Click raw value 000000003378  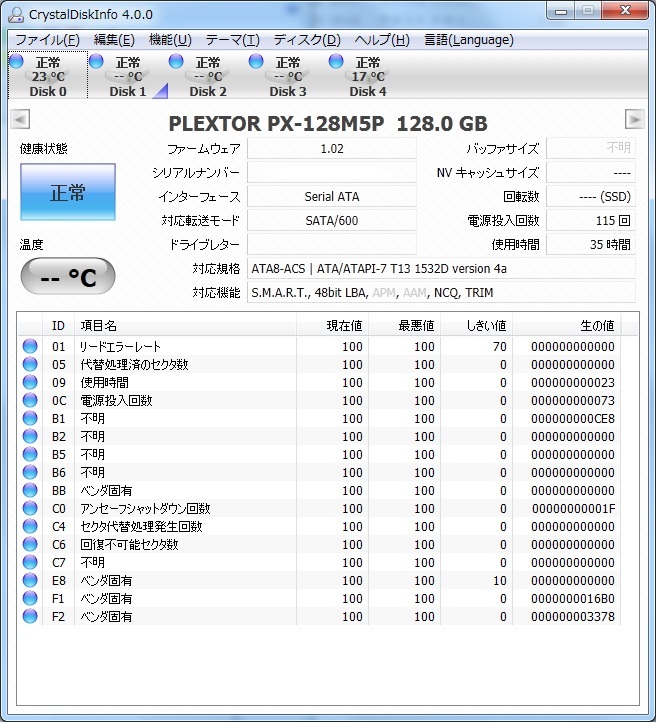tap(573, 617)
